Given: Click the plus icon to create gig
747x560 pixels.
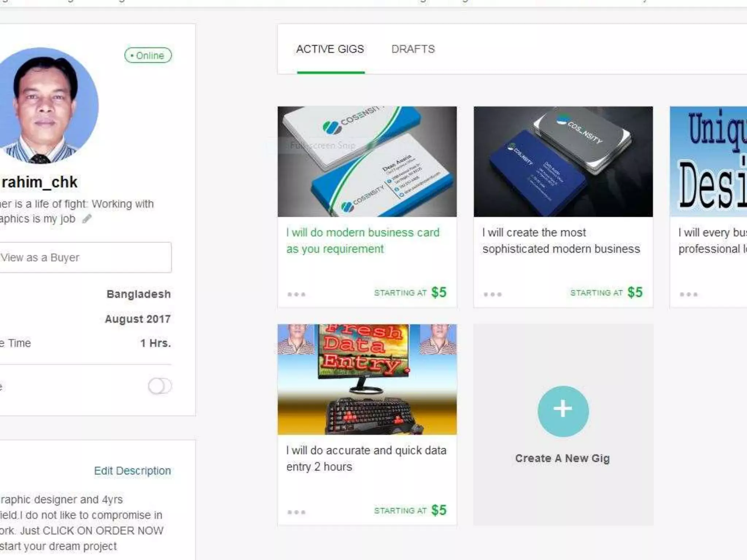Looking at the screenshot, I should click(563, 411).
